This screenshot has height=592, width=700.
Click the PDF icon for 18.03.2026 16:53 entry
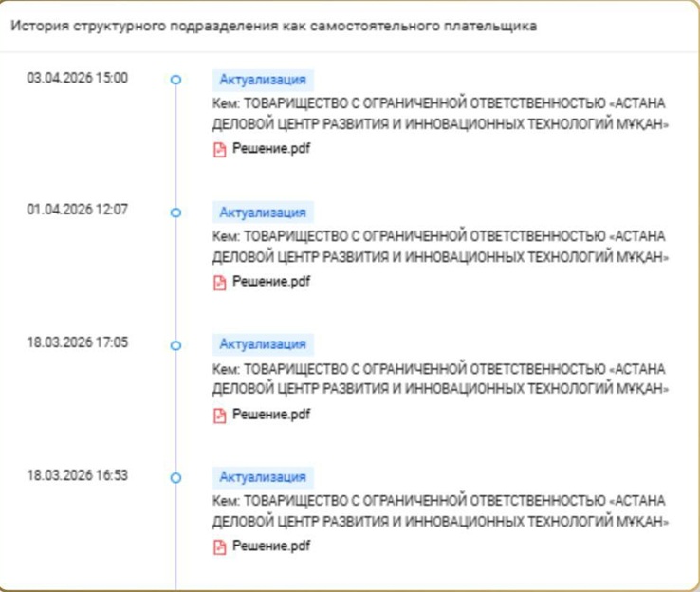coord(220,546)
